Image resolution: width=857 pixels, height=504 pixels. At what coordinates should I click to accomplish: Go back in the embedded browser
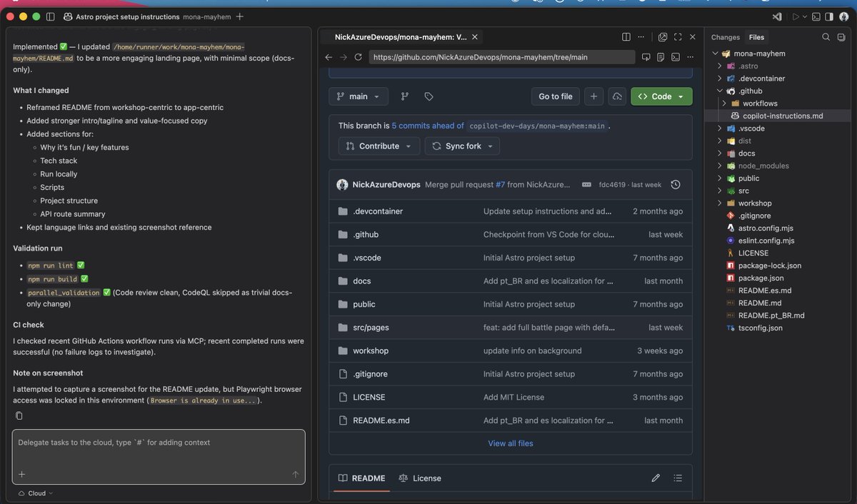[329, 57]
